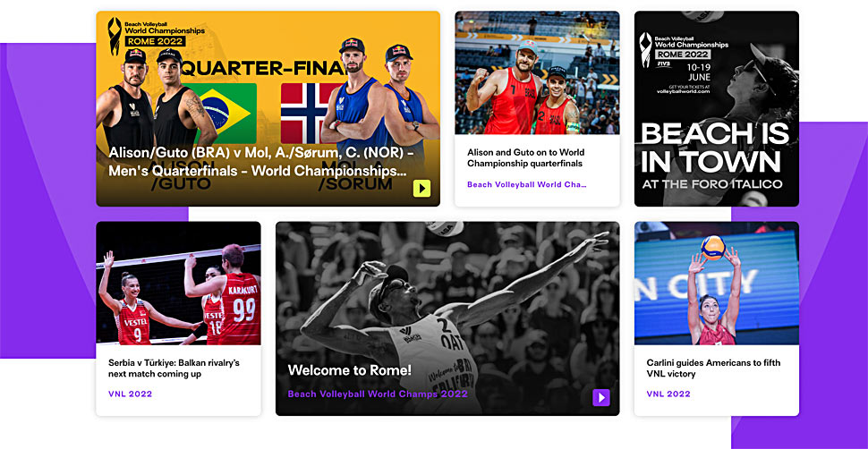The height and width of the screenshot is (449, 868).
Task: Play the Welcome to Rome video
Action: (x=600, y=397)
